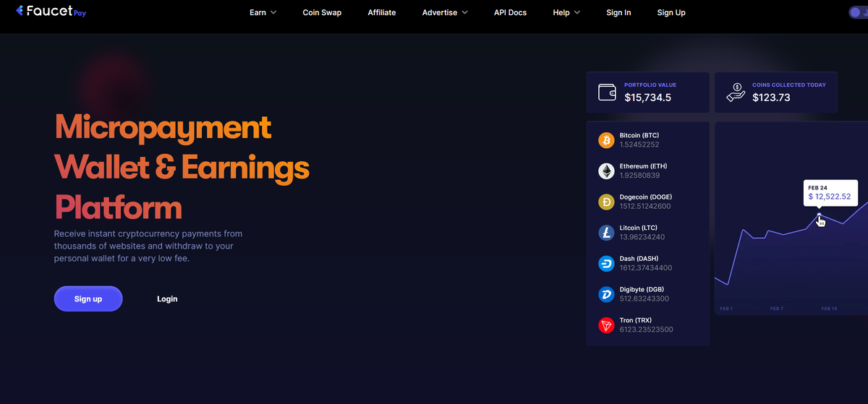Image resolution: width=868 pixels, height=404 pixels.
Task: Click the Ethereum balance 1.92580839
Action: [x=639, y=176]
